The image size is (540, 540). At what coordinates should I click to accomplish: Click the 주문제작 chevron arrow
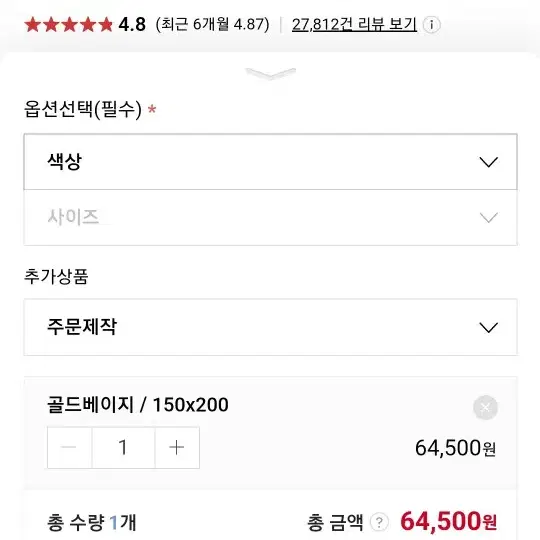(x=489, y=327)
